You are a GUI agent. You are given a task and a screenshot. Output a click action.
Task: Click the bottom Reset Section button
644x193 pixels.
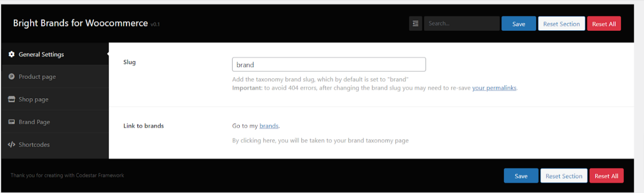[x=564, y=176]
